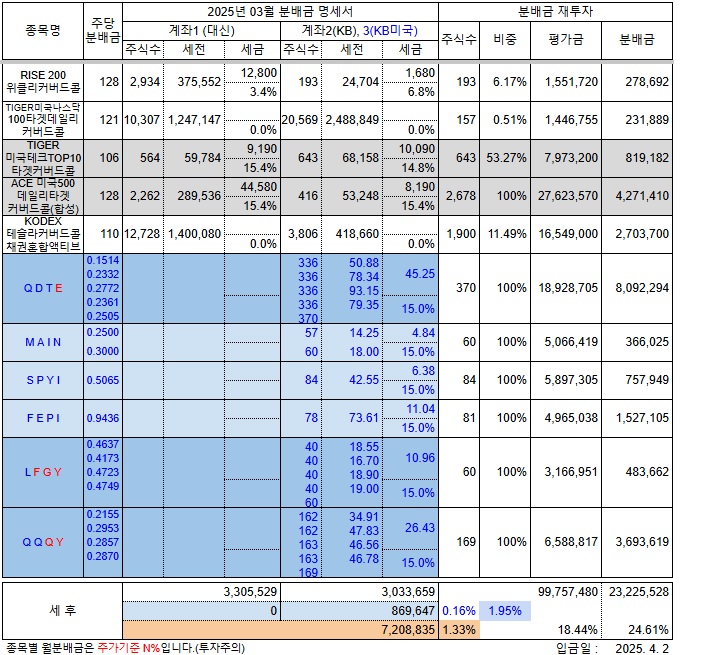
Task: Select the TIGER미국나스닥100타겟데일리커버드콜 cell
Action: (x=43, y=120)
